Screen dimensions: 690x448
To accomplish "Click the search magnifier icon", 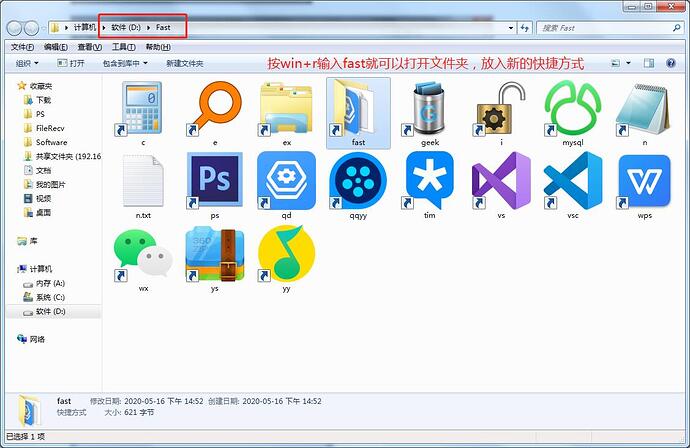I will [x=676, y=28].
